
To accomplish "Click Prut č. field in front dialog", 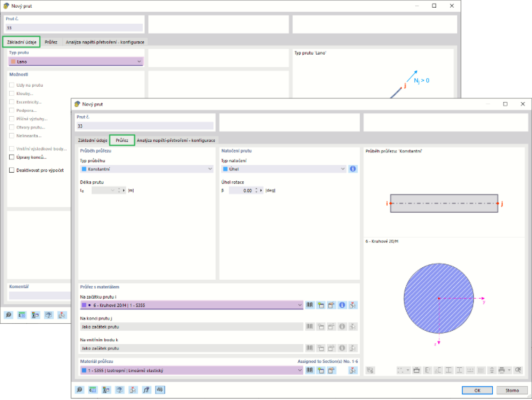I will point(145,126).
